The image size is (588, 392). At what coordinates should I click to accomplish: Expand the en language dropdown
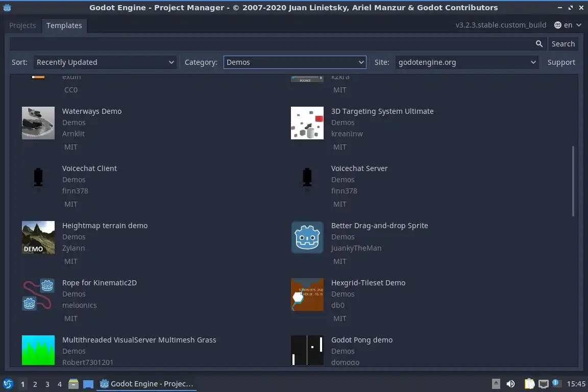(x=568, y=25)
